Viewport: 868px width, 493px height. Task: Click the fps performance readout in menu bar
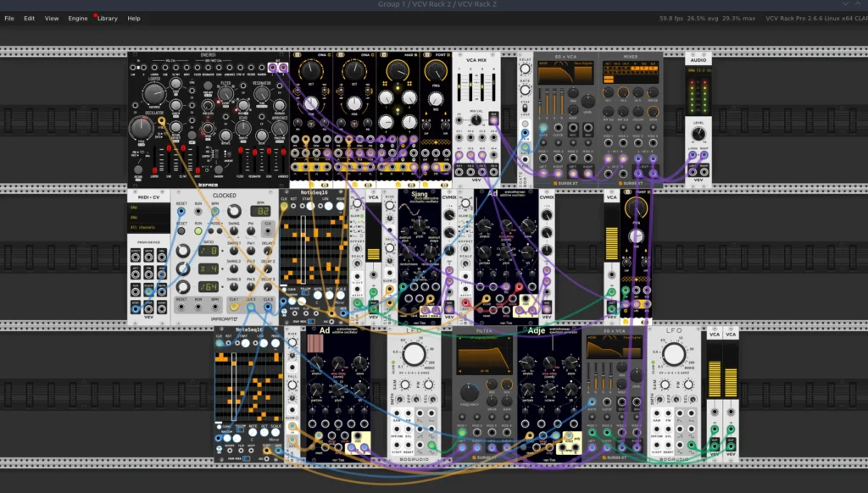pyautogui.click(x=671, y=19)
